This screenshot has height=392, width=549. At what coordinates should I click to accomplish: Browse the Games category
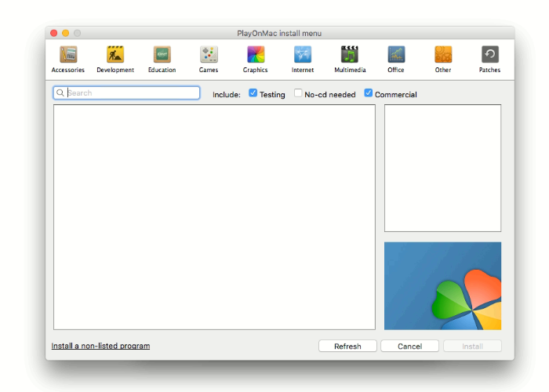click(x=209, y=59)
